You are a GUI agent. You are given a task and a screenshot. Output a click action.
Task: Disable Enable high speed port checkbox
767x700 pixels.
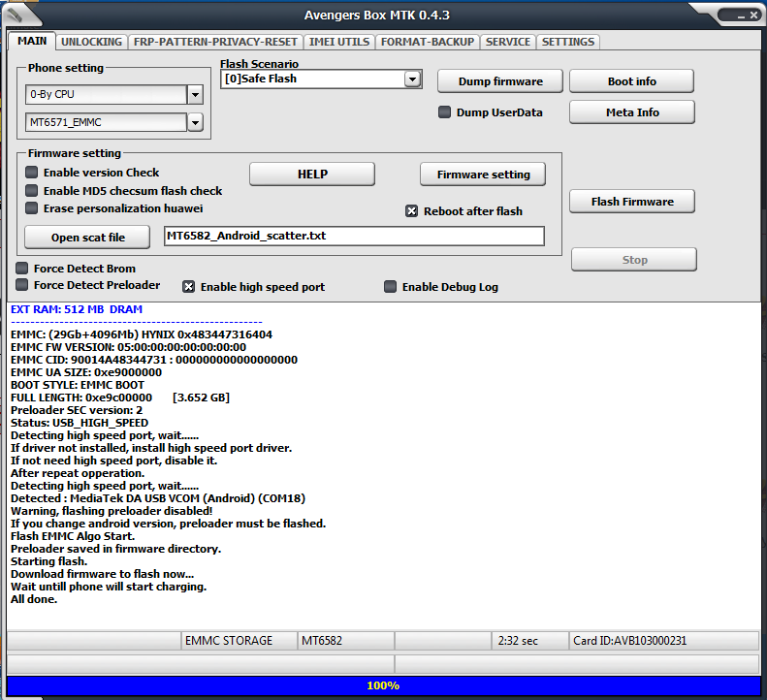[188, 287]
